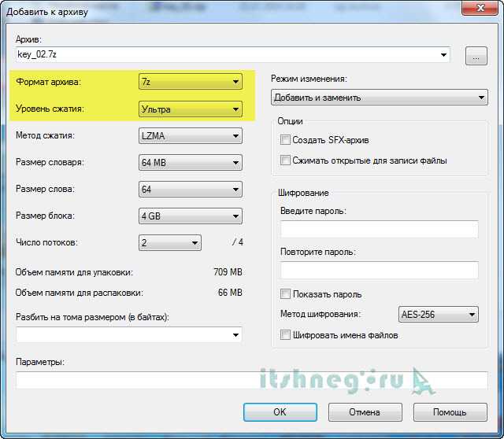Open the Метод сжатия dropdown showing LZMA
This screenshot has height=439, width=504.
(x=191, y=136)
